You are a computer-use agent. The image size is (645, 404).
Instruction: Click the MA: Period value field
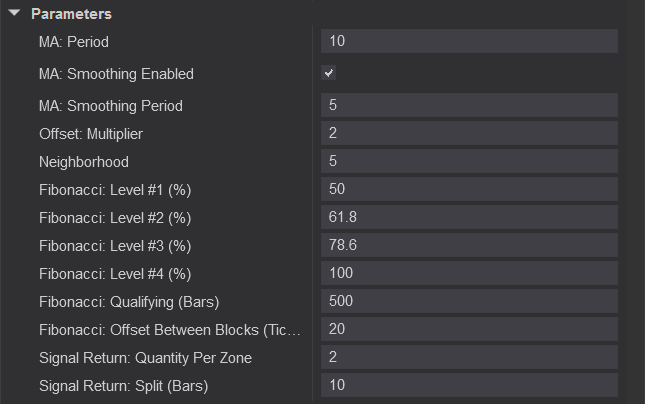469,41
